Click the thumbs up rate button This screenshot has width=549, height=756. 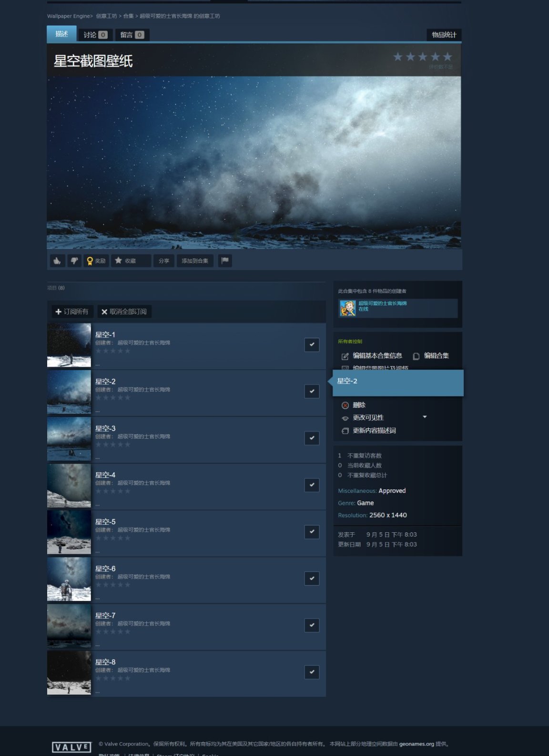[58, 261]
